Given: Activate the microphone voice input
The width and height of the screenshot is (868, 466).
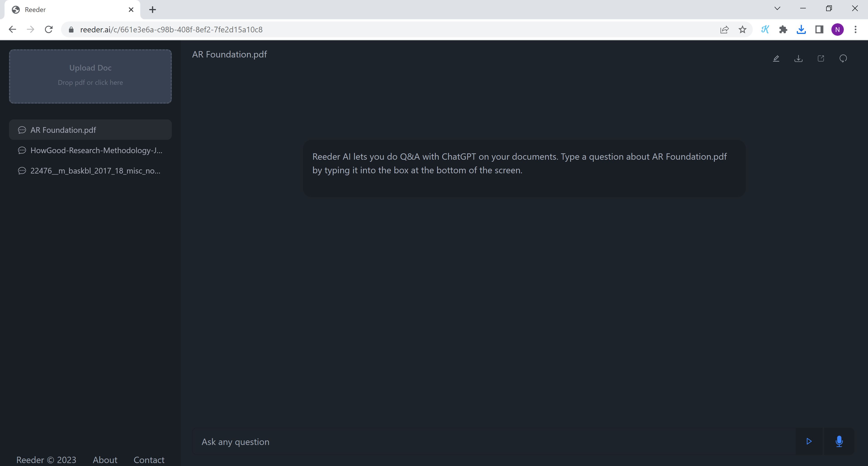Looking at the screenshot, I should click(839, 441).
